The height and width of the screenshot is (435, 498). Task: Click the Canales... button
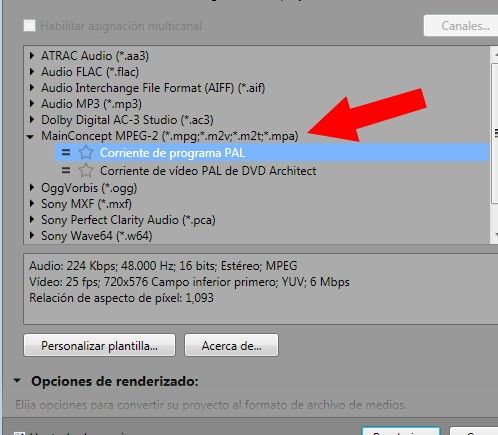click(461, 26)
